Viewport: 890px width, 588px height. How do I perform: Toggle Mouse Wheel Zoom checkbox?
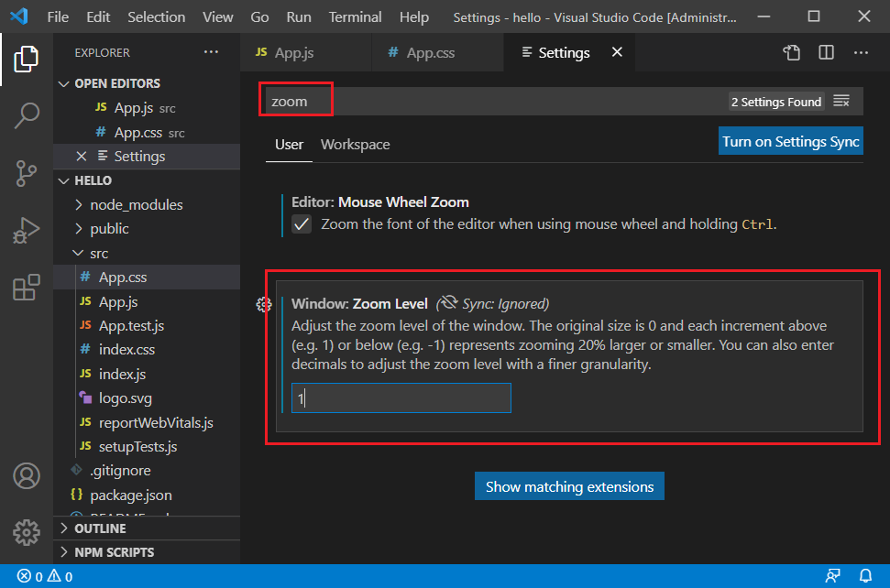tap(302, 224)
